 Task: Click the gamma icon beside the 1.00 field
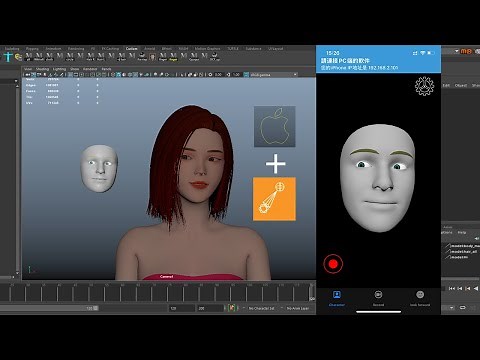(x=228, y=75)
